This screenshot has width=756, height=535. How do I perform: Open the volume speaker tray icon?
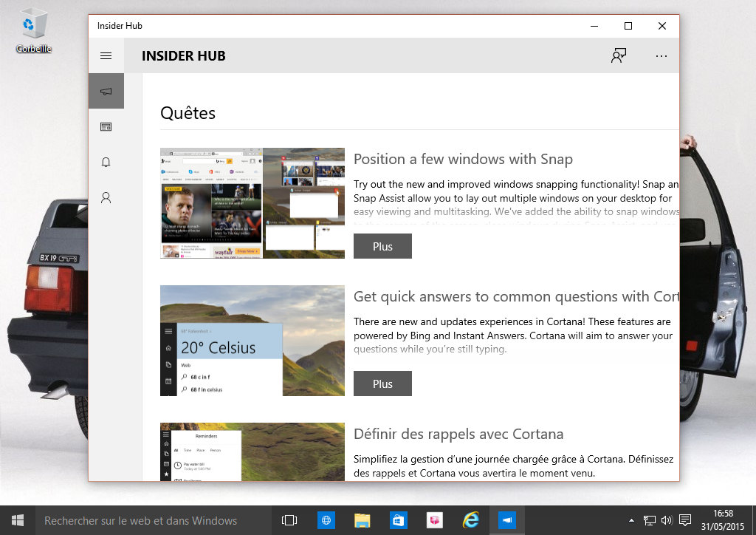tap(667, 520)
